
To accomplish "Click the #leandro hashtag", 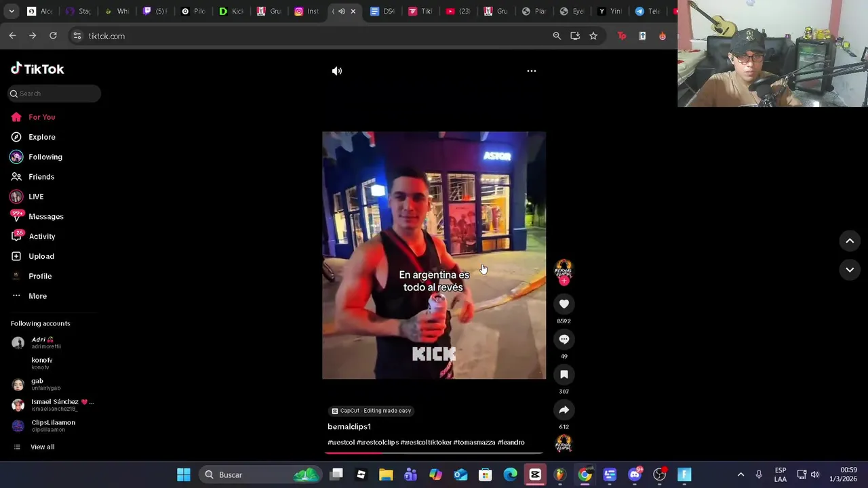I will coord(511,443).
